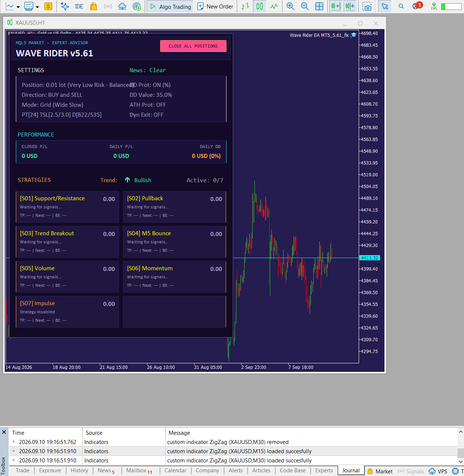Click the DAILY DD value 0 USD (0%)
This screenshot has width=464, height=476.
[206, 156]
